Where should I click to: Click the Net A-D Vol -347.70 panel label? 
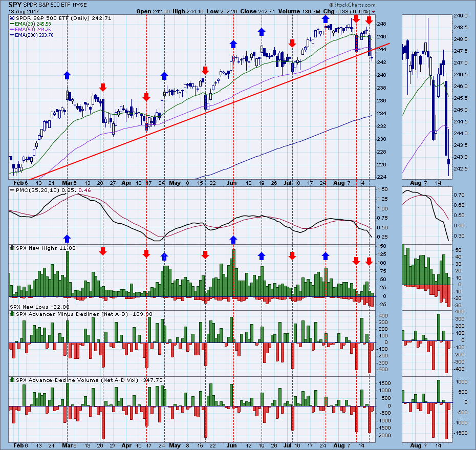pos(89,380)
